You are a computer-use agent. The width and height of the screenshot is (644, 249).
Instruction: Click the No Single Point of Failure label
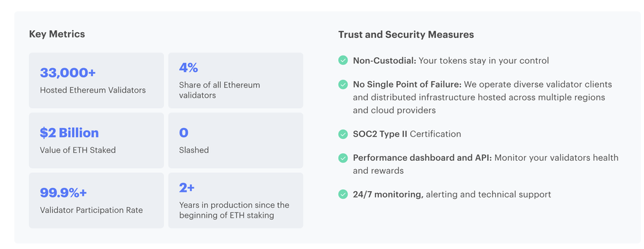pos(408,84)
